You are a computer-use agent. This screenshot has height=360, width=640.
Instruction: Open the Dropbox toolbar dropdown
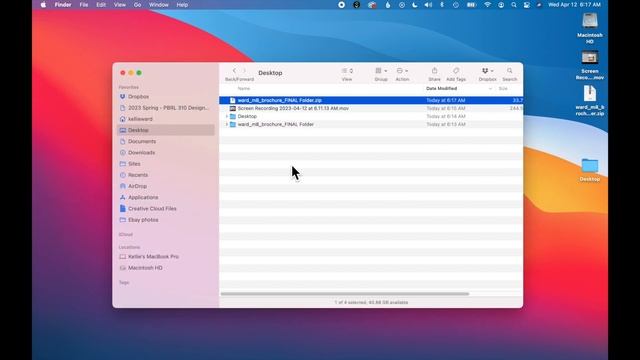pos(487,71)
